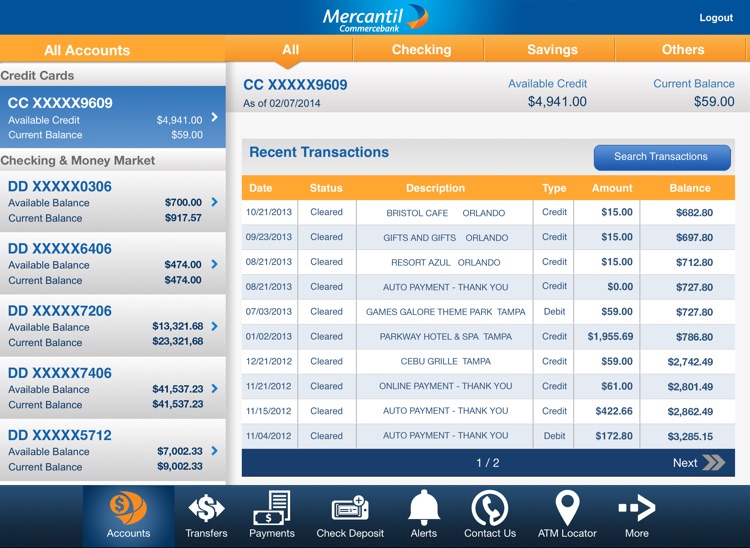This screenshot has width=750, height=548.
Task: Expand account DD XXXXX7206 chevron
Action: (x=214, y=326)
